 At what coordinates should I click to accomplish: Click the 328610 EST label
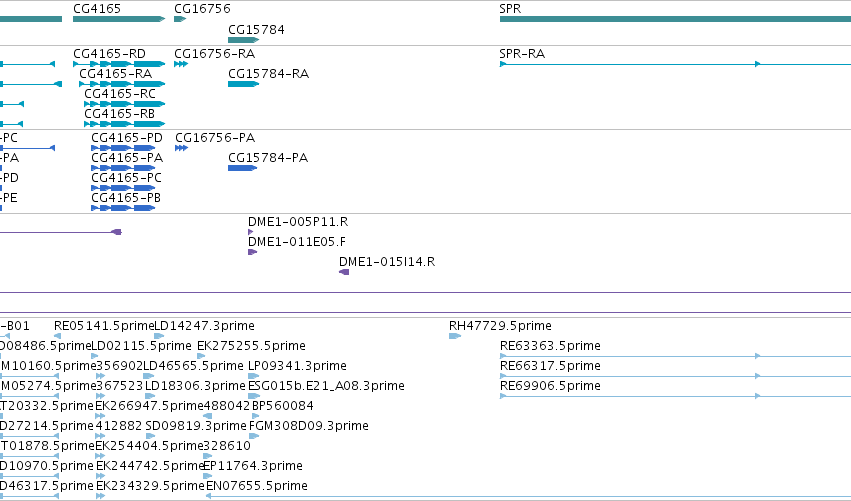click(227, 446)
